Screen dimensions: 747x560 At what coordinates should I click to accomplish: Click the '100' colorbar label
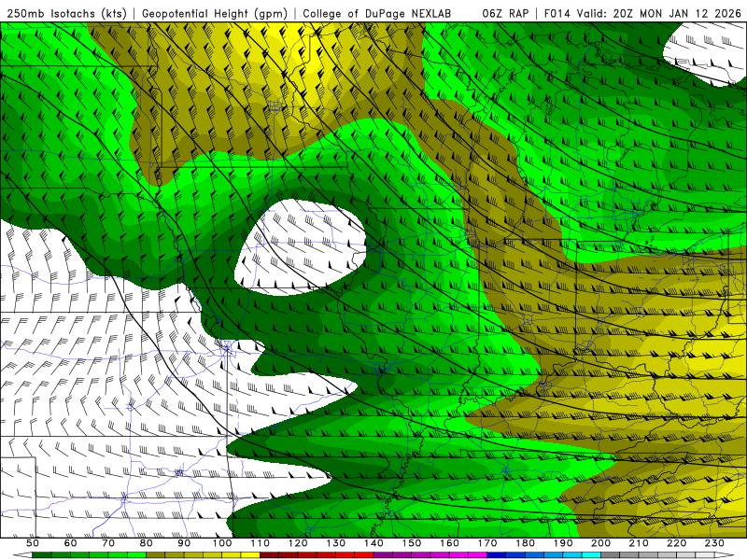tap(222, 543)
